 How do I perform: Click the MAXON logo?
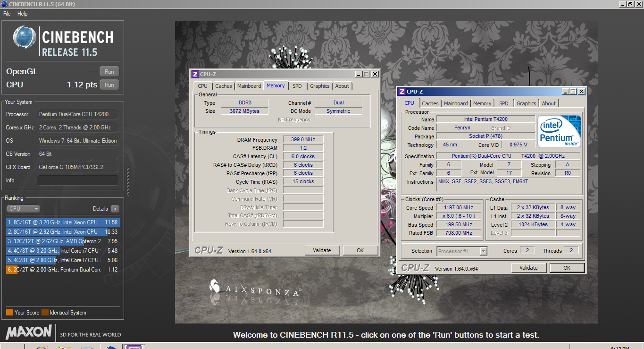pos(29,332)
